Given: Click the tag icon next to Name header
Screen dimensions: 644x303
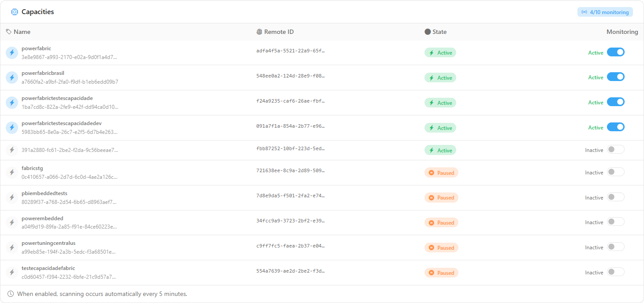Looking at the screenshot, I should pyautogui.click(x=9, y=32).
